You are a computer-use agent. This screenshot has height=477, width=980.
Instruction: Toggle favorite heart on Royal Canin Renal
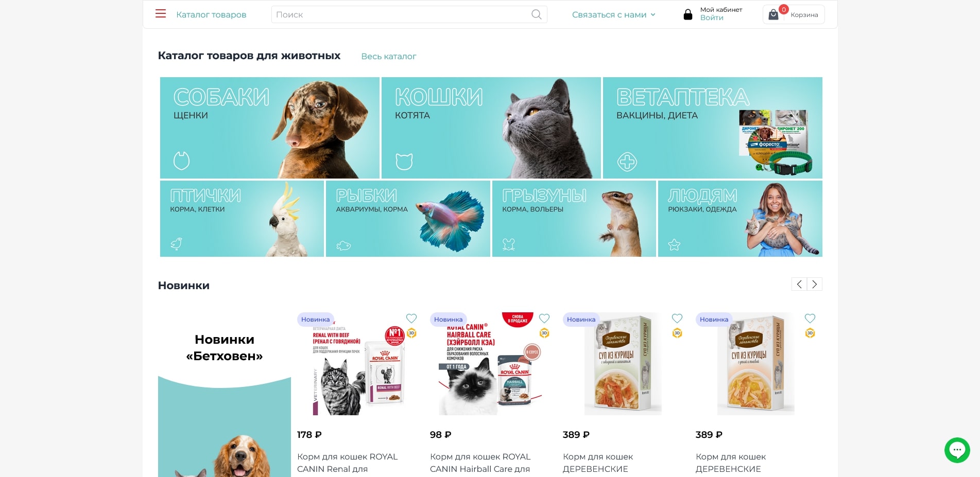click(411, 319)
